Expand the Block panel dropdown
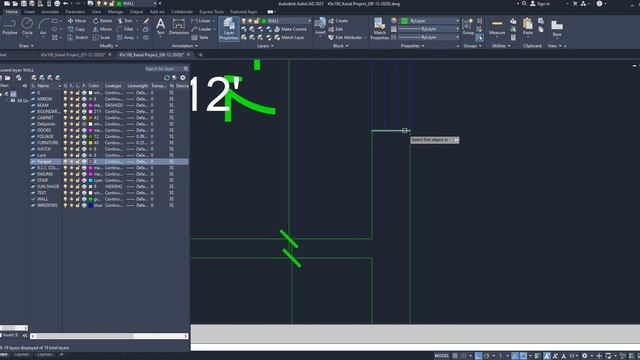Image resolution: width=640 pixels, height=360 pixels. 341,46
